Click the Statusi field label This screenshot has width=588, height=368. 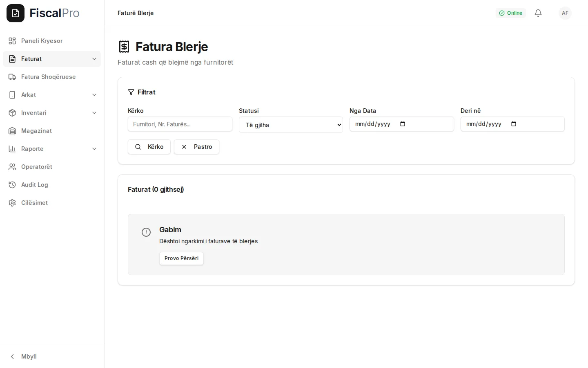(x=249, y=111)
